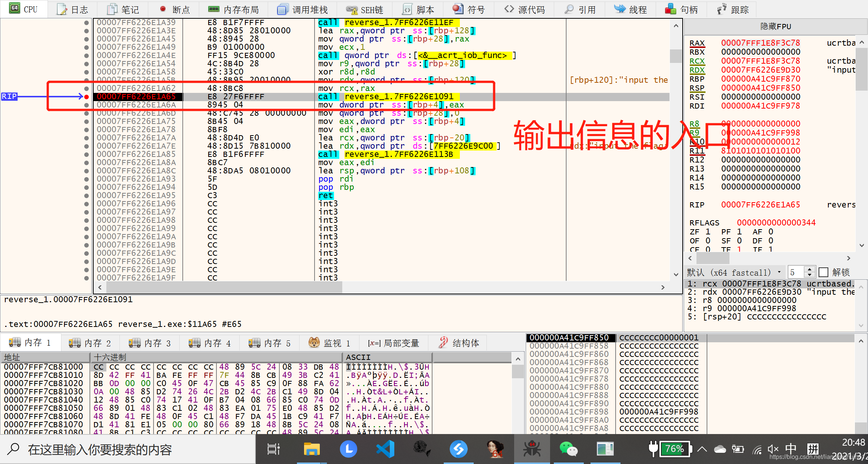Click the 隐藏FPU button
Image resolution: width=868 pixels, height=464 pixels.
pos(775,26)
